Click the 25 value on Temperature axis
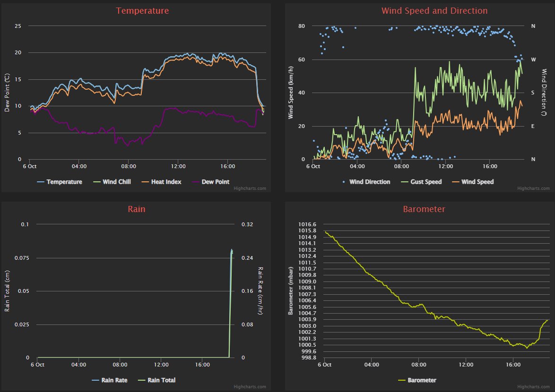The image size is (555, 392). [x=17, y=26]
